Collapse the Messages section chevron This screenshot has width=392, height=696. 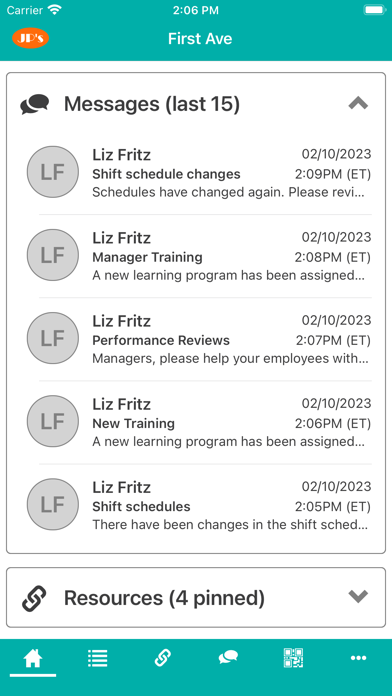coord(358,103)
